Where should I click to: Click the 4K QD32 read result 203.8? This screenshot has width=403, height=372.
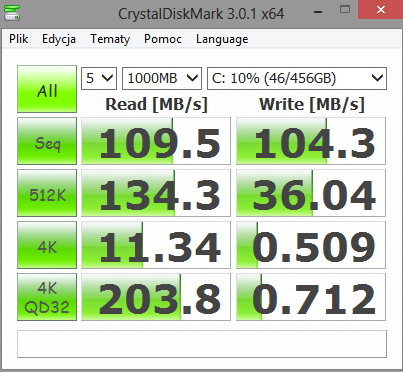point(156,297)
